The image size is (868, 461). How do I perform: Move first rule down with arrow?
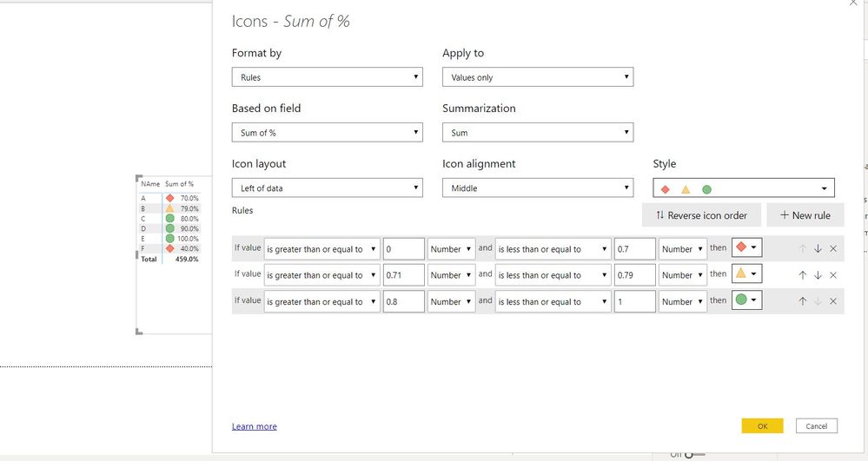coord(818,249)
